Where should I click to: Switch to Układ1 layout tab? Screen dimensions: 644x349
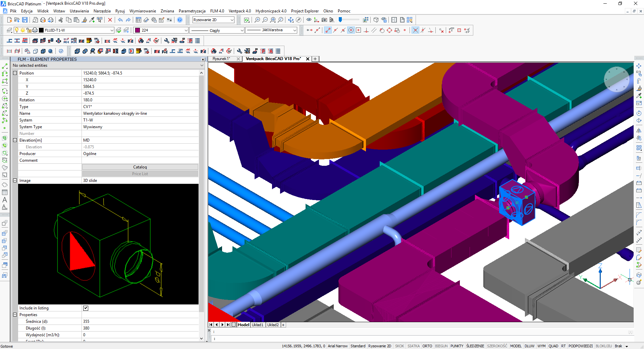point(257,325)
